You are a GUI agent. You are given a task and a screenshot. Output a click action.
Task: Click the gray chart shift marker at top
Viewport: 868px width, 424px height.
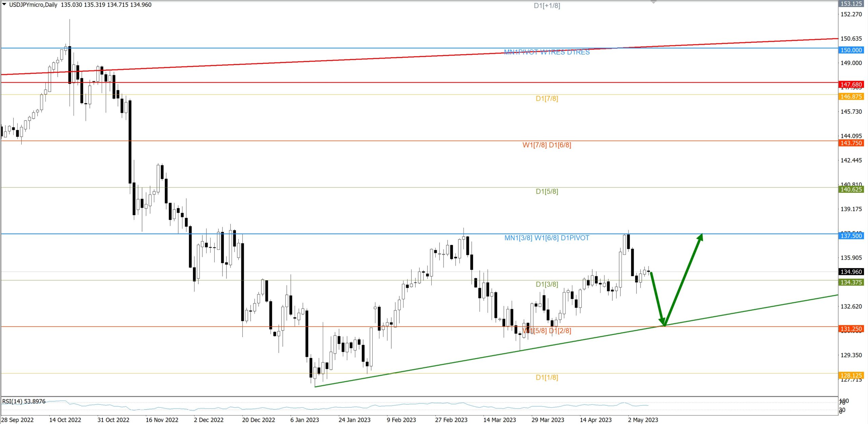pos(653,2)
